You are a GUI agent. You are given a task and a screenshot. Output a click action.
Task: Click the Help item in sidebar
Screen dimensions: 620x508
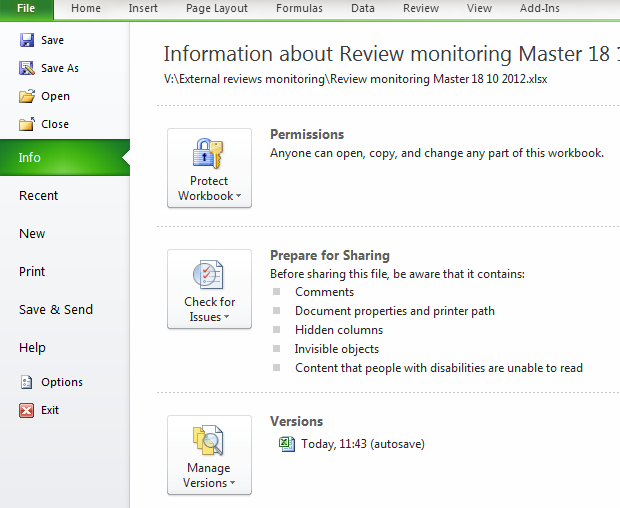coord(32,348)
